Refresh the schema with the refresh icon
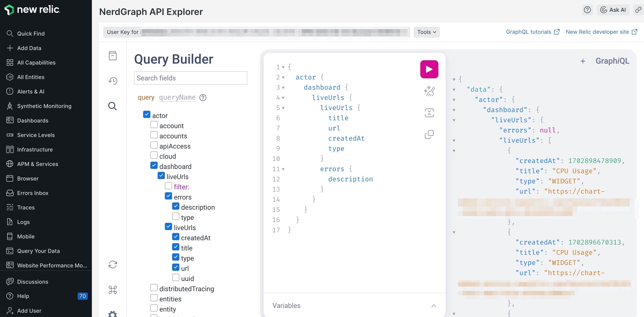 (113, 264)
